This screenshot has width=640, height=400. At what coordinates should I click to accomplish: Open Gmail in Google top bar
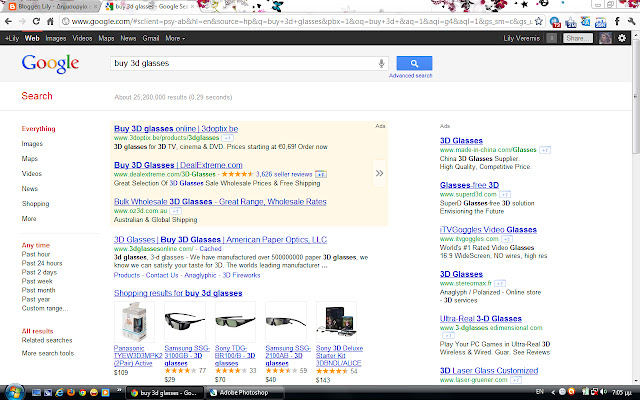click(151, 38)
